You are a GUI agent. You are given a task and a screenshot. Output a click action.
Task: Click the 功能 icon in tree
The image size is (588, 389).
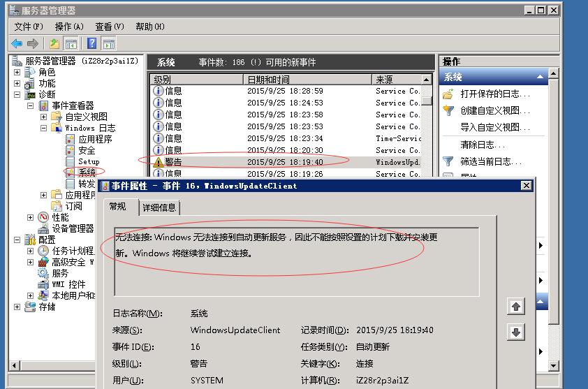coord(29,84)
